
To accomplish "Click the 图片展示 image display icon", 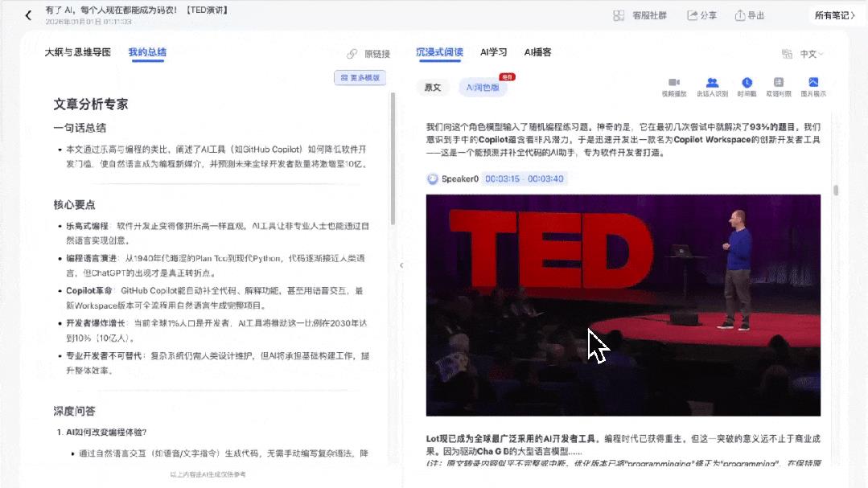I will click(813, 81).
